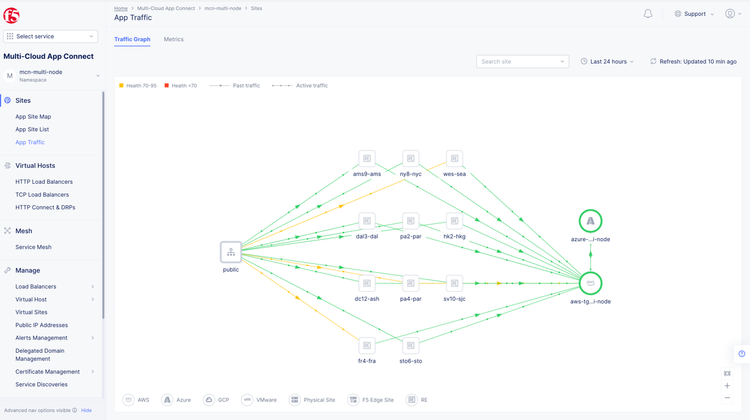Click the Home breadcrumb link
Image resolution: width=750 pixels, height=420 pixels.
pyautogui.click(x=121, y=8)
